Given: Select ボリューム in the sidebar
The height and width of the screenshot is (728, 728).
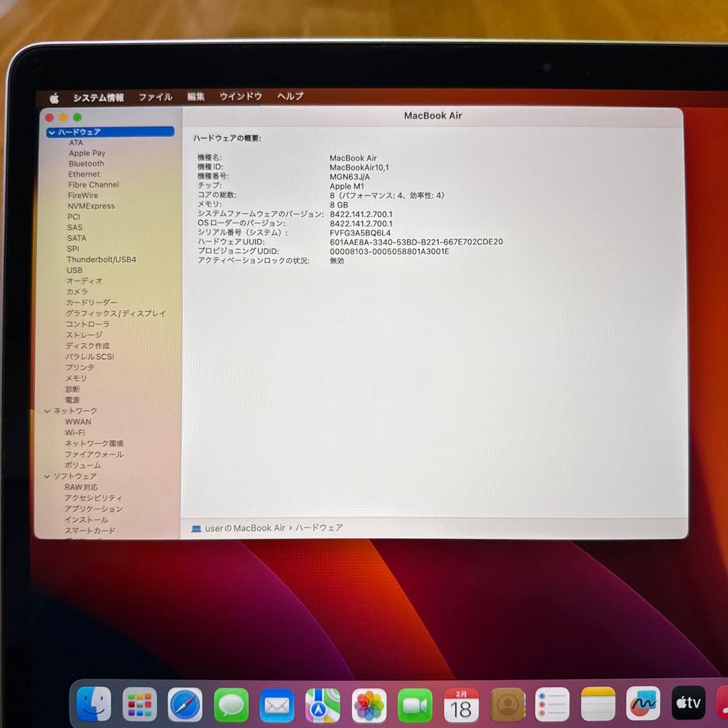Looking at the screenshot, I should coord(83,465).
